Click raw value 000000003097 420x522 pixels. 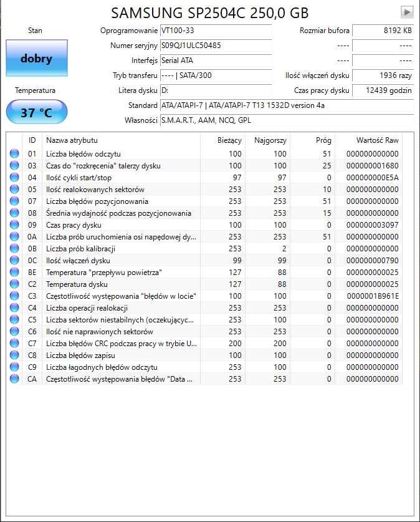[372, 225]
